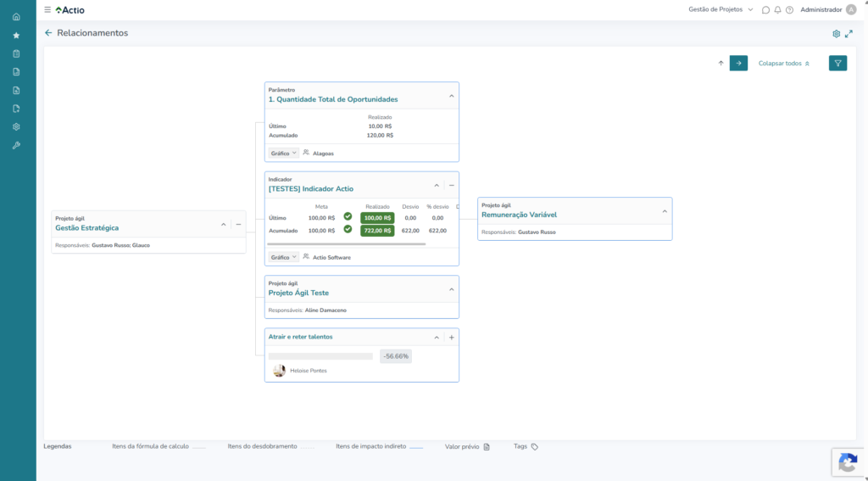Open the notifications bell
The width and height of the screenshot is (868, 481).
click(778, 10)
